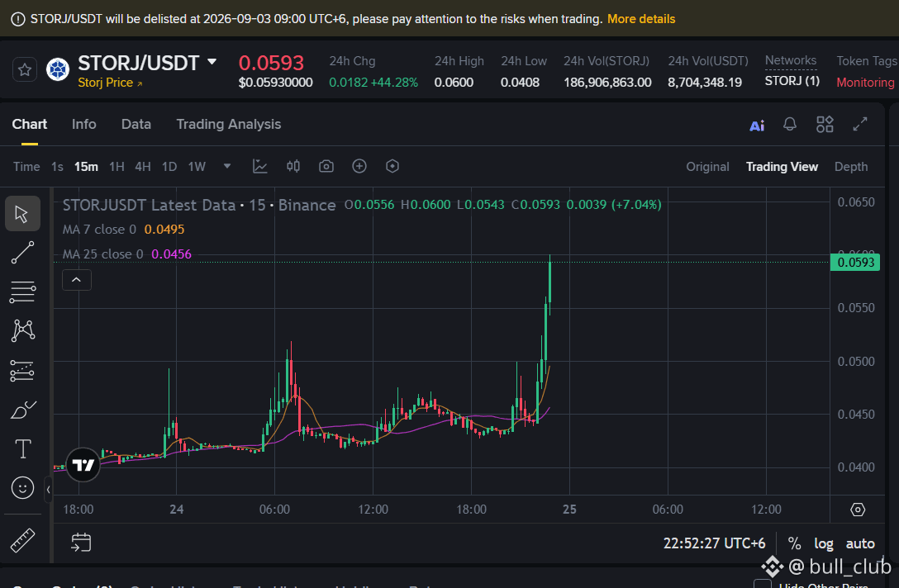Select the horizontal lines Fib tool
The height and width of the screenshot is (588, 899).
pyautogui.click(x=22, y=292)
